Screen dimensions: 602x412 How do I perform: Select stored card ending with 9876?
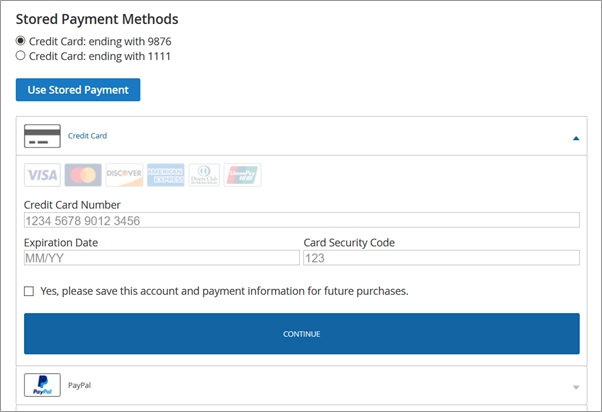(x=21, y=41)
